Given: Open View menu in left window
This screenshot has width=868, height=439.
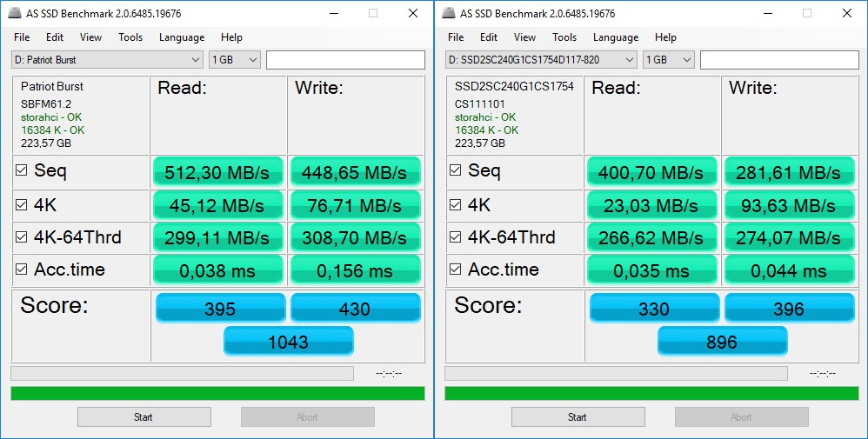Looking at the screenshot, I should [x=90, y=37].
